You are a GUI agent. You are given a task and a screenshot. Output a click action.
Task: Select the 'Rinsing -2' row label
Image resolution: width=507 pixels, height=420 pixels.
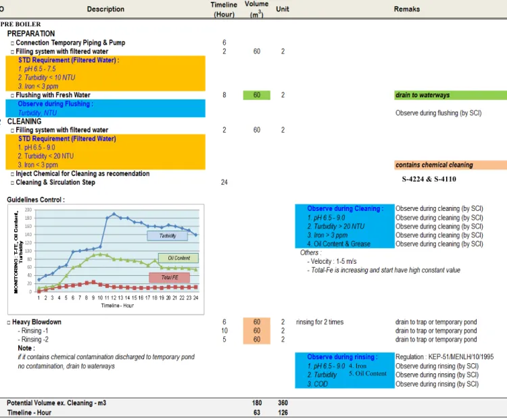33,340
